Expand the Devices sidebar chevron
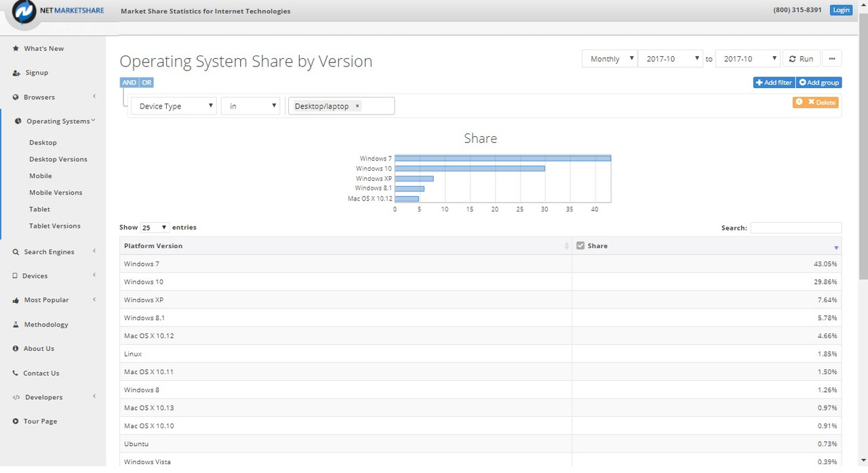 coord(94,275)
